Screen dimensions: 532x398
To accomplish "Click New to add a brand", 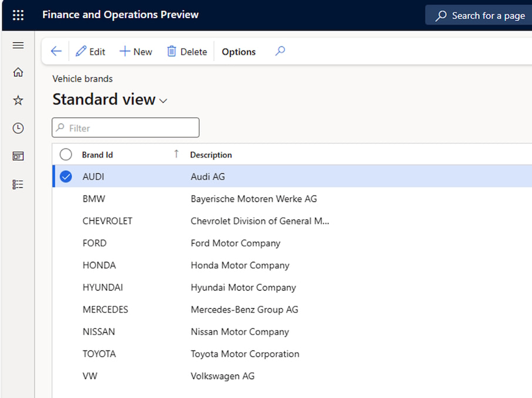I will 136,52.
